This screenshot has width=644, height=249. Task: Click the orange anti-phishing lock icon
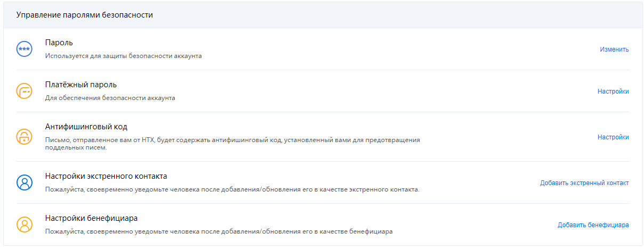pos(25,137)
